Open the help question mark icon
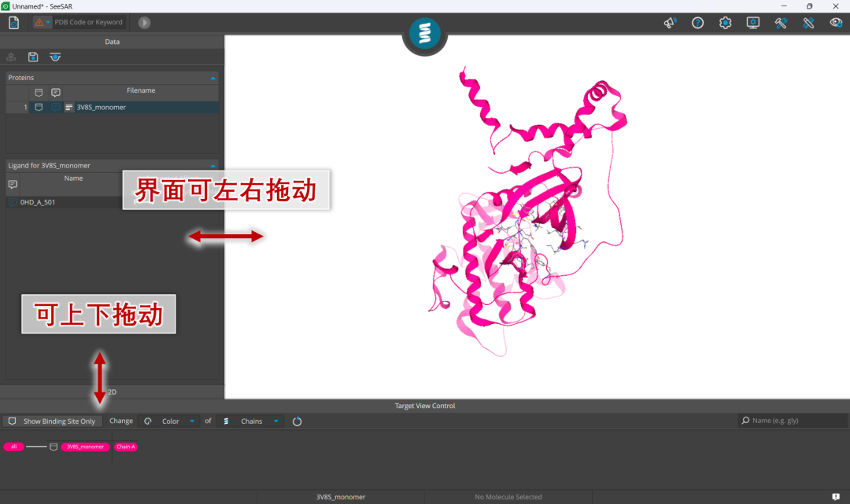The height and width of the screenshot is (504, 850). [x=697, y=23]
